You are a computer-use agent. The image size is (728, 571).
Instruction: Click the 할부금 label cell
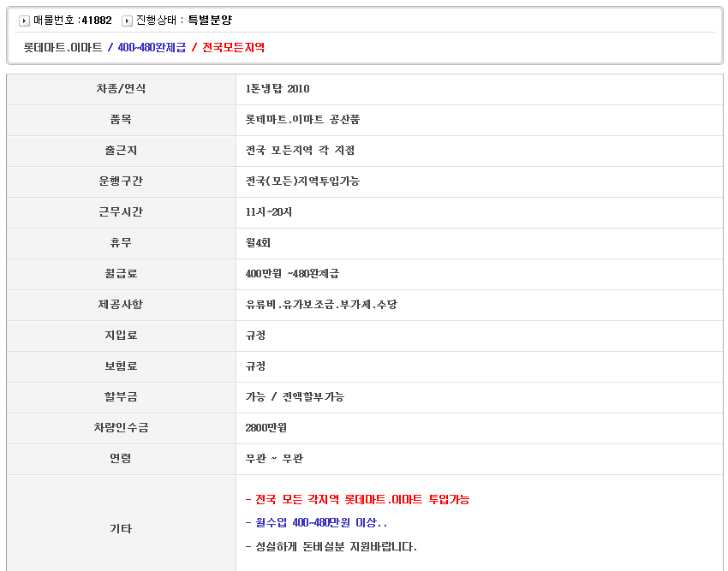coord(121,397)
